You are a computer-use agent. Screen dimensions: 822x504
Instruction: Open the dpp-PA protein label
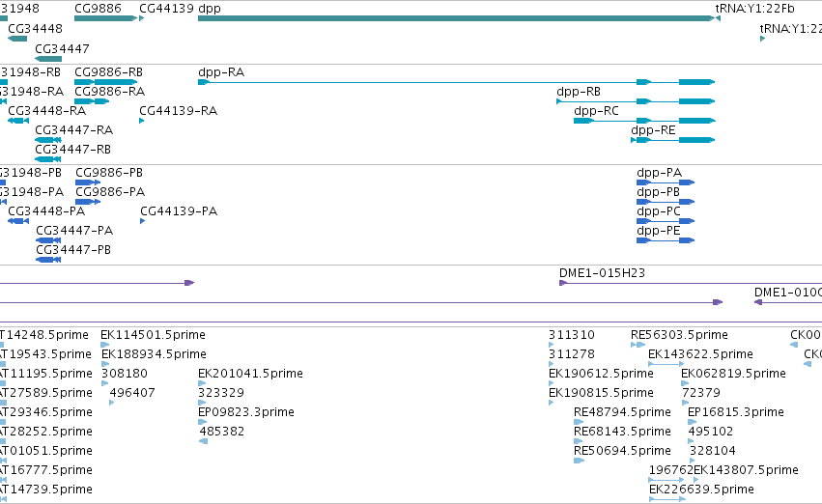point(660,173)
